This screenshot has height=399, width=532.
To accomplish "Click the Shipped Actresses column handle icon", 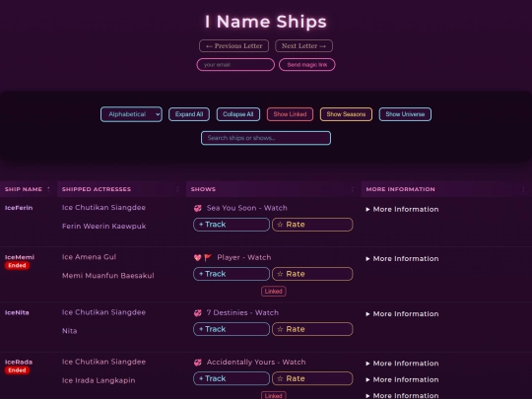I will (x=177, y=189).
